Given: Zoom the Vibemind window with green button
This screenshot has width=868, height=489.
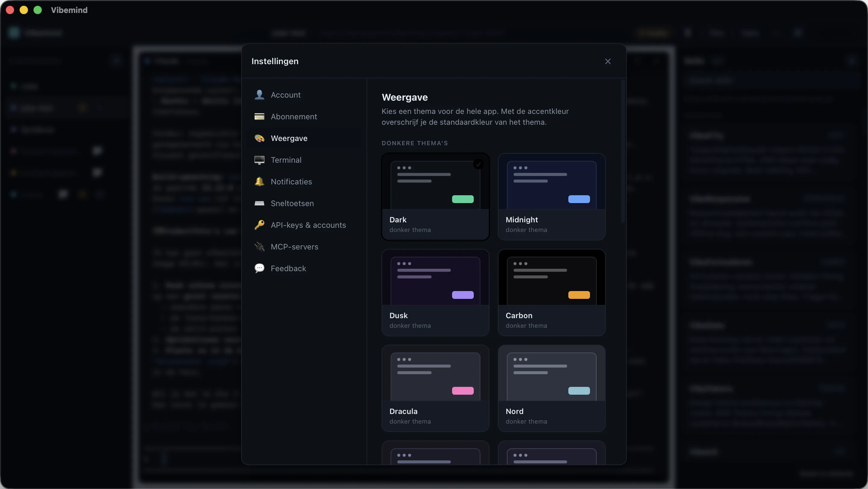Looking at the screenshot, I should [38, 10].
